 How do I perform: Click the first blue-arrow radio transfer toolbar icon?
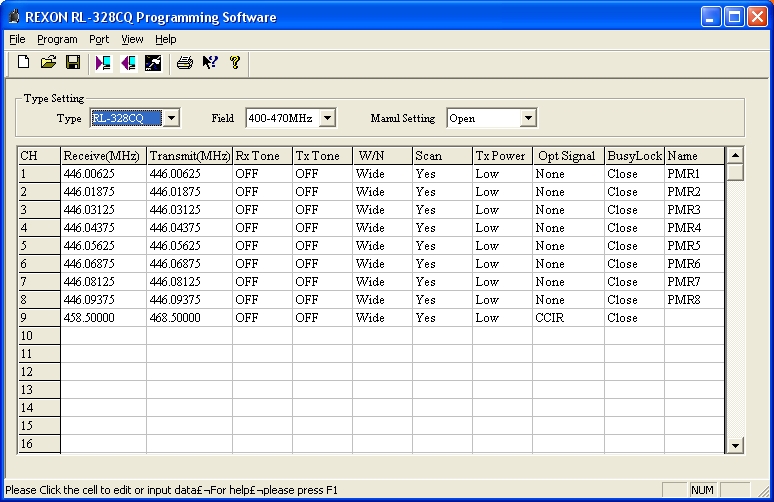[x=103, y=63]
